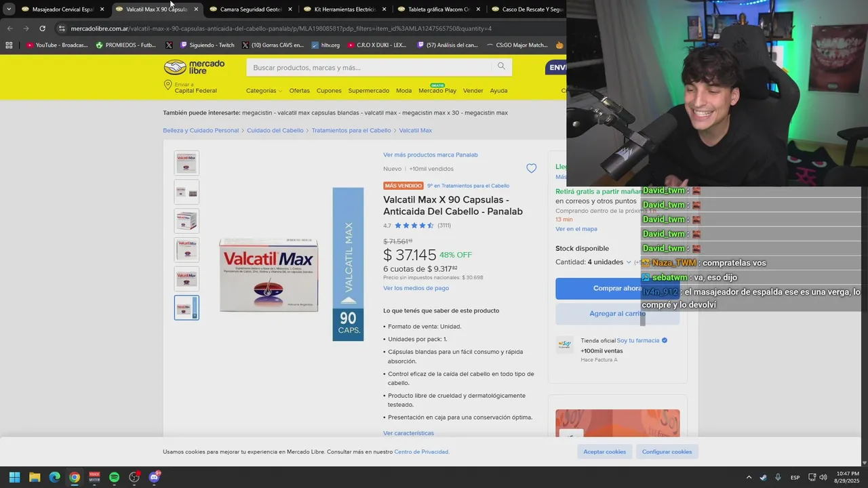Open File Explorer from the taskbar
The width and height of the screenshot is (868, 488).
(x=35, y=477)
